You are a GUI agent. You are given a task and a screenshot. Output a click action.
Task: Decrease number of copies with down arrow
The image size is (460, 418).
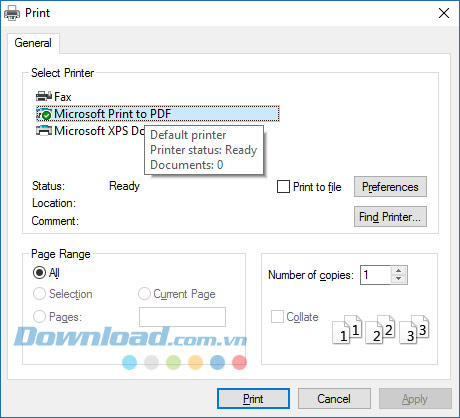pos(399,279)
